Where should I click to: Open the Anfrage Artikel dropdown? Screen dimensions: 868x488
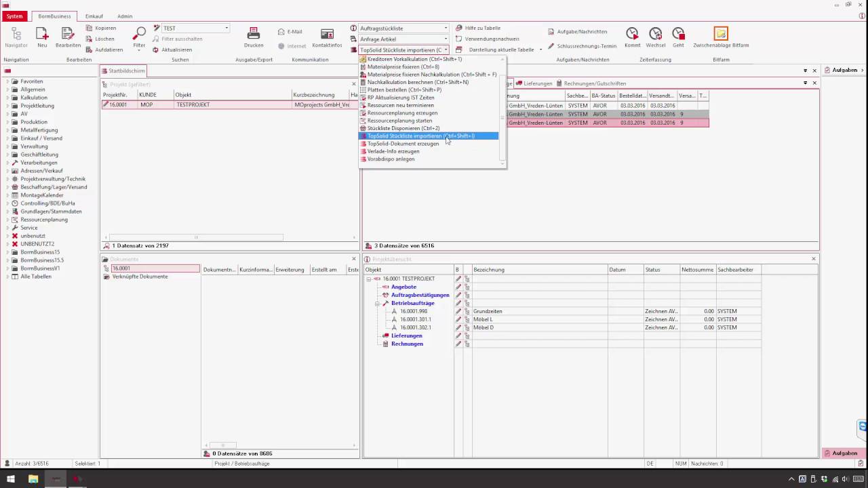[446, 39]
